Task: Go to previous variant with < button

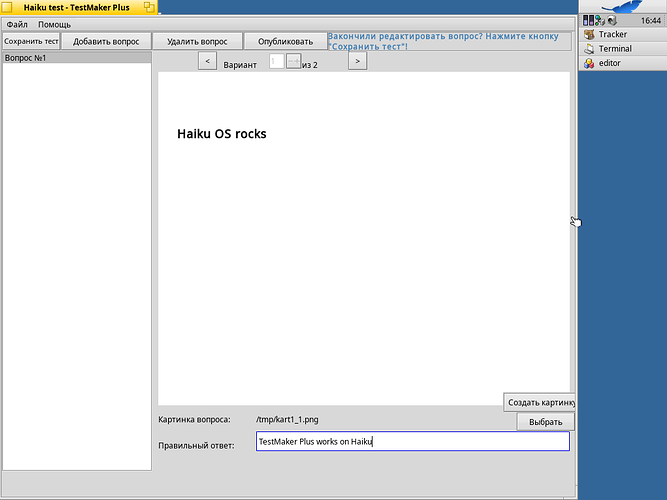Action: (208, 61)
